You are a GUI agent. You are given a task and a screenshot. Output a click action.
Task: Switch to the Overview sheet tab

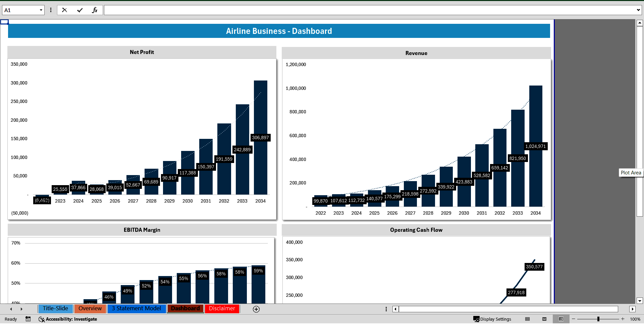[x=90, y=309]
